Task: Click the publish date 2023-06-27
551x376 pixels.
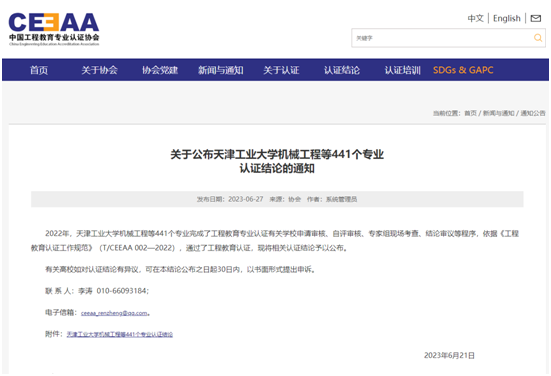Action: [246, 199]
